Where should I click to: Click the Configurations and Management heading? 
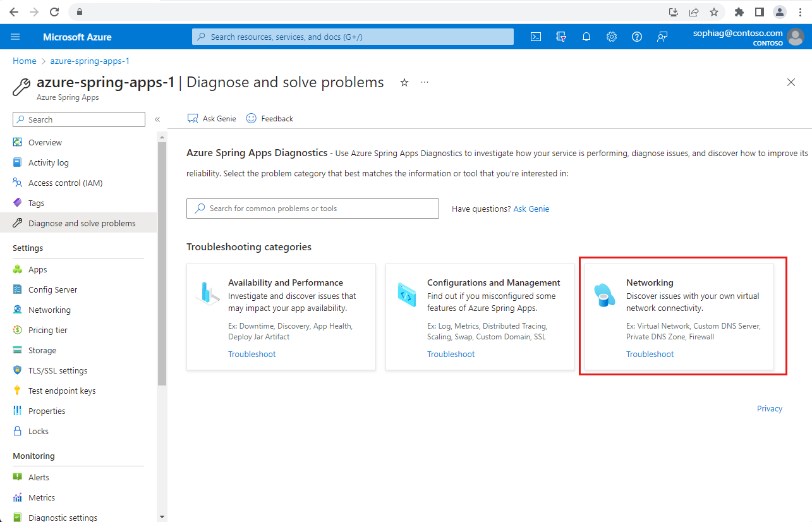(494, 282)
